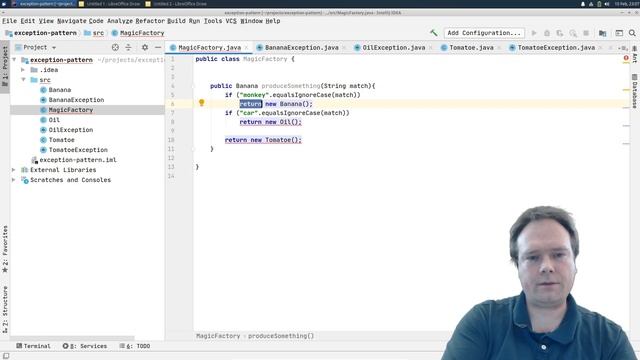Open the VCS menu
The width and height of the screenshot is (640, 360).
pos(231,21)
